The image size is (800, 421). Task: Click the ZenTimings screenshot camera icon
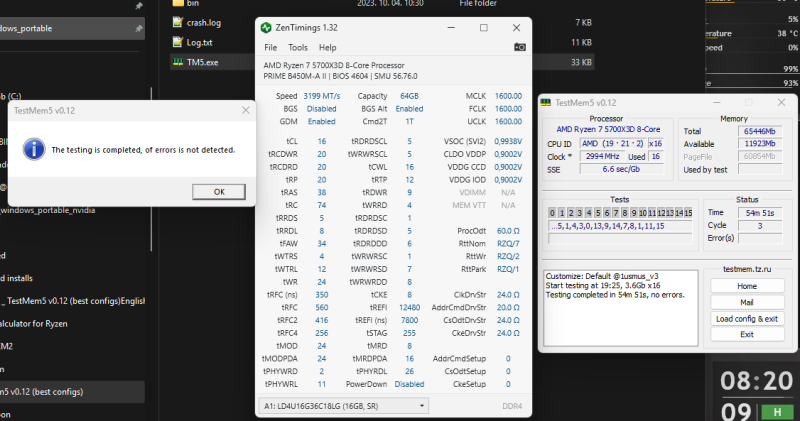click(x=519, y=47)
